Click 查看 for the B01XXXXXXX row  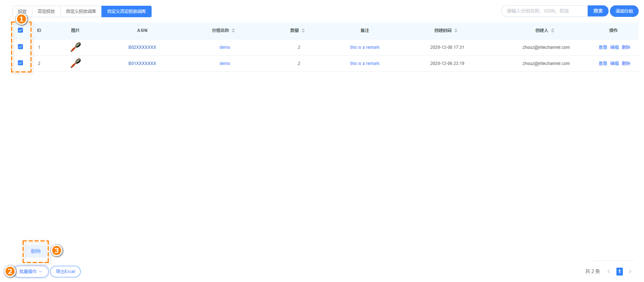coord(603,64)
